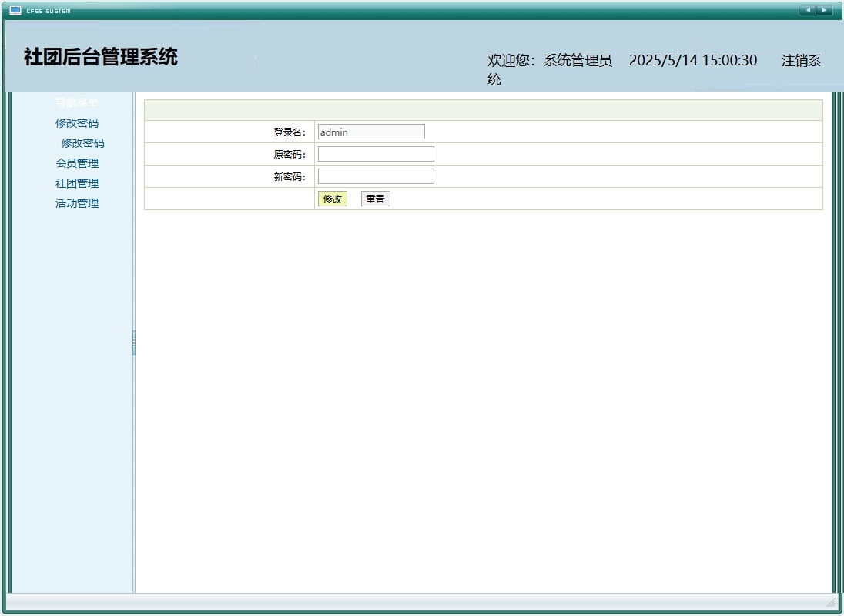Click the 原密码 password input box

[x=376, y=153]
